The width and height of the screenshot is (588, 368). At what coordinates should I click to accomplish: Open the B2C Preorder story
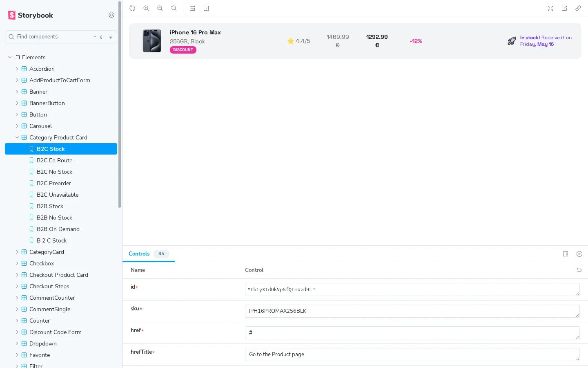pyautogui.click(x=61, y=183)
